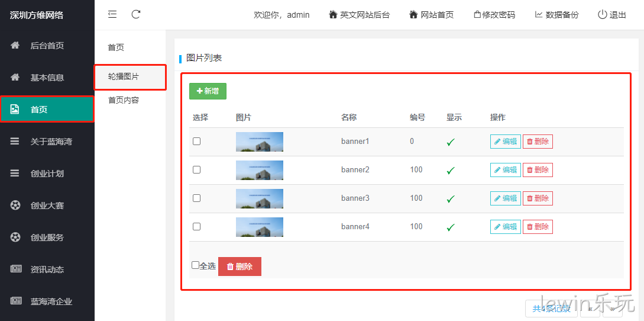The width and height of the screenshot is (644, 321).
Task: Click the news icon beside 蓝海湾企业
Action: [x=15, y=301]
